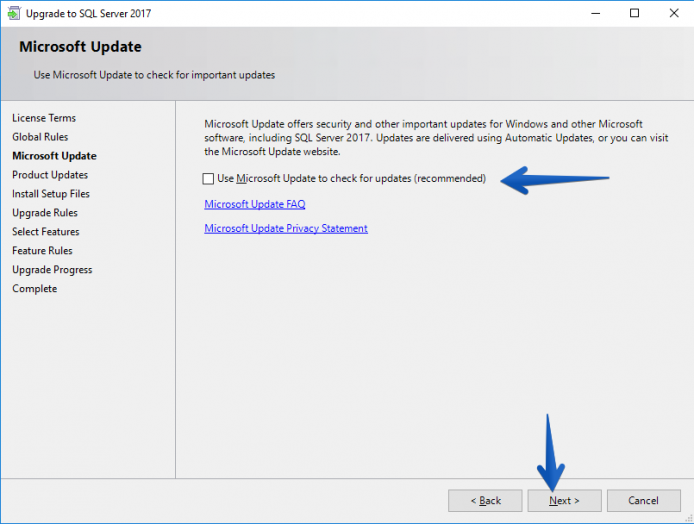Click the setup icon in title bar

click(x=13, y=13)
